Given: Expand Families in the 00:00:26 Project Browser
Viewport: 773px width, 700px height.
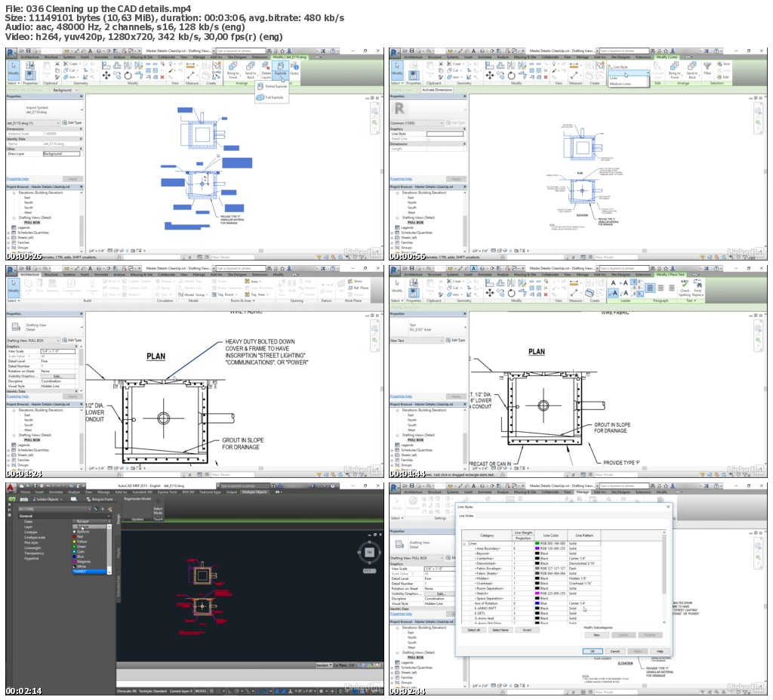Looking at the screenshot, I should coord(8,242).
